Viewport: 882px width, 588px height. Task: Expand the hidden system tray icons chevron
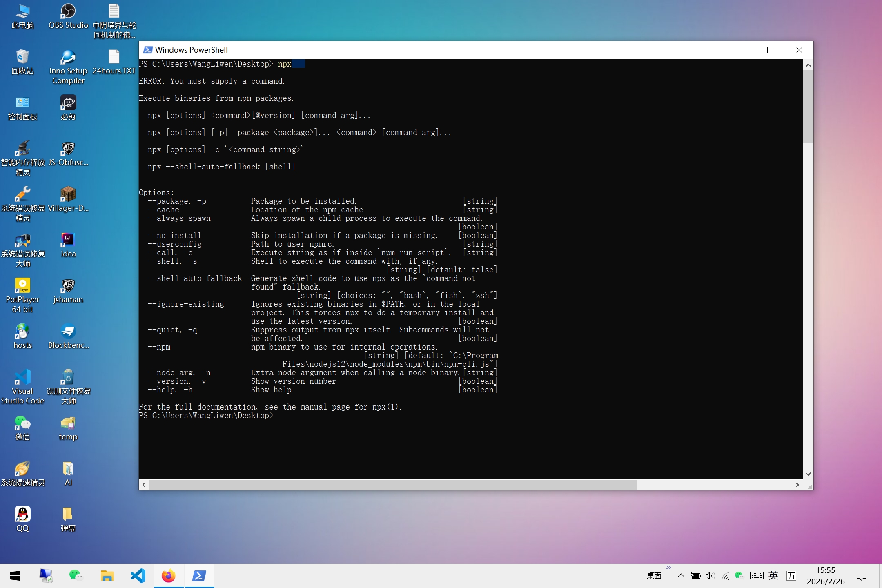(681, 576)
